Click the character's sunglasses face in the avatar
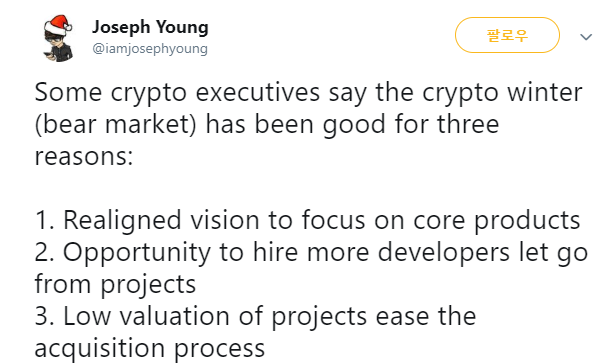 pos(53,38)
